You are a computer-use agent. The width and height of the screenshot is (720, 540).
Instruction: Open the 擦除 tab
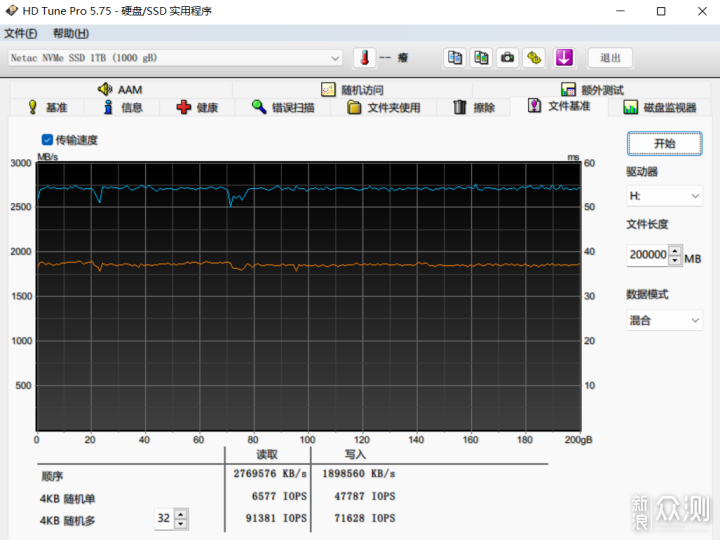(x=473, y=107)
